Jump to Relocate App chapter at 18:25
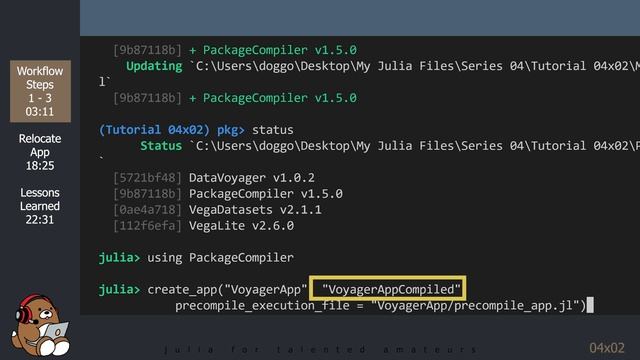This screenshot has width=640, height=360. click(x=40, y=152)
